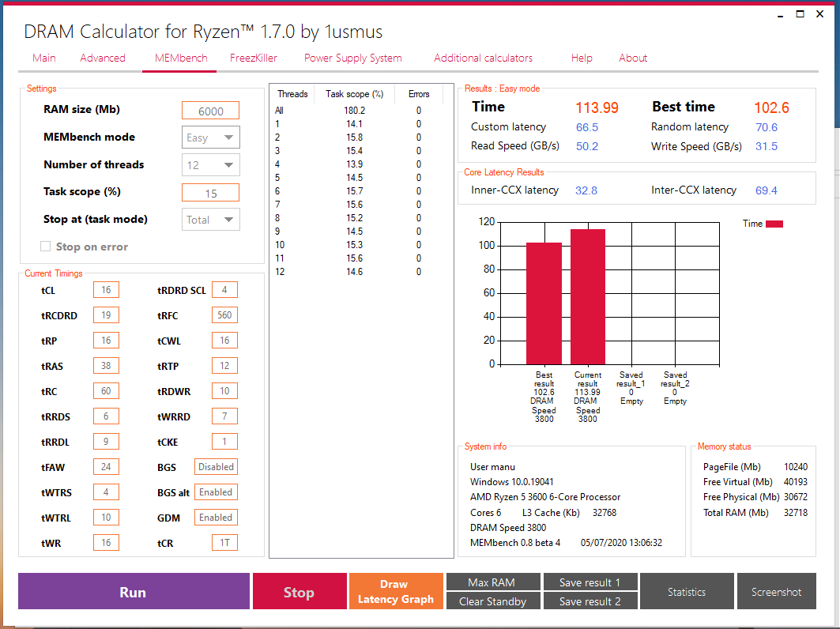Click the Task scope percent field

(x=210, y=193)
